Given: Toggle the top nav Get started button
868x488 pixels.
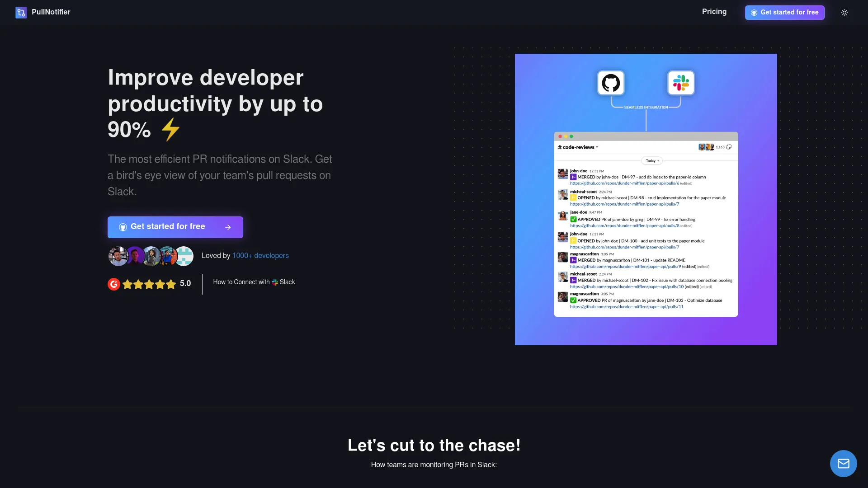Looking at the screenshot, I should [784, 13].
